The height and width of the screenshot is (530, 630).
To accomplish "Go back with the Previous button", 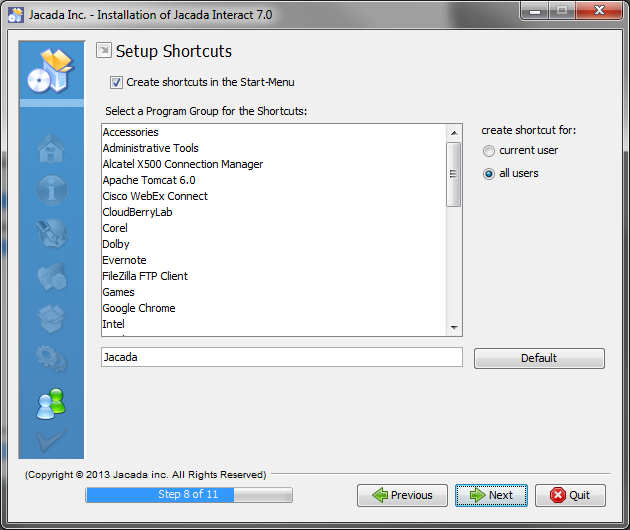I will click(402, 495).
